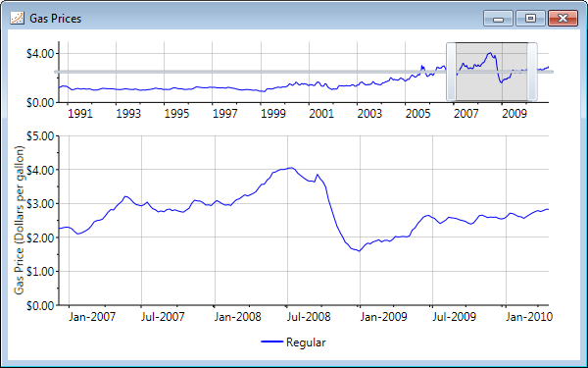Click the $3.00 label on main chart
Image resolution: width=588 pixels, height=368 pixels.
[x=40, y=203]
